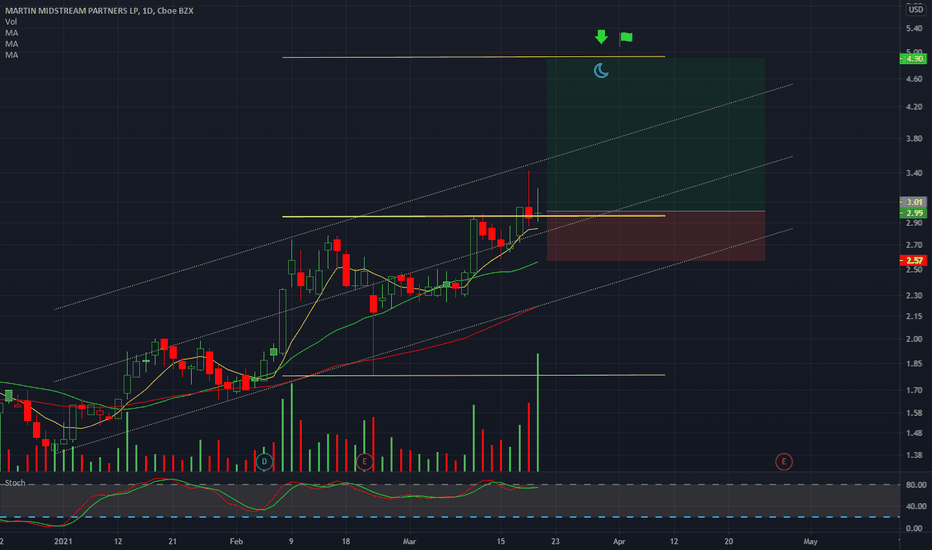Open the future earnings E marker near May
Viewport: 932px width, 550px height.
783,461
